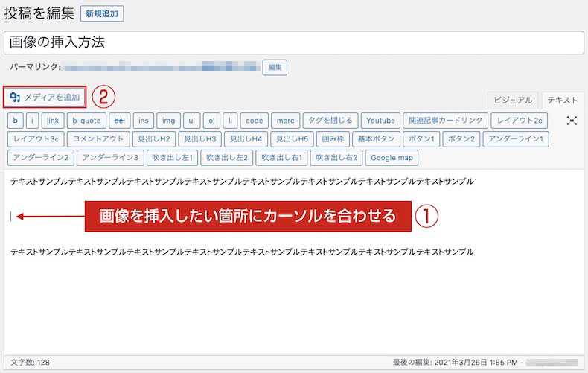The image size is (588, 373).
Task: Click the ボタン2 quicktag
Action: pyautogui.click(x=461, y=138)
